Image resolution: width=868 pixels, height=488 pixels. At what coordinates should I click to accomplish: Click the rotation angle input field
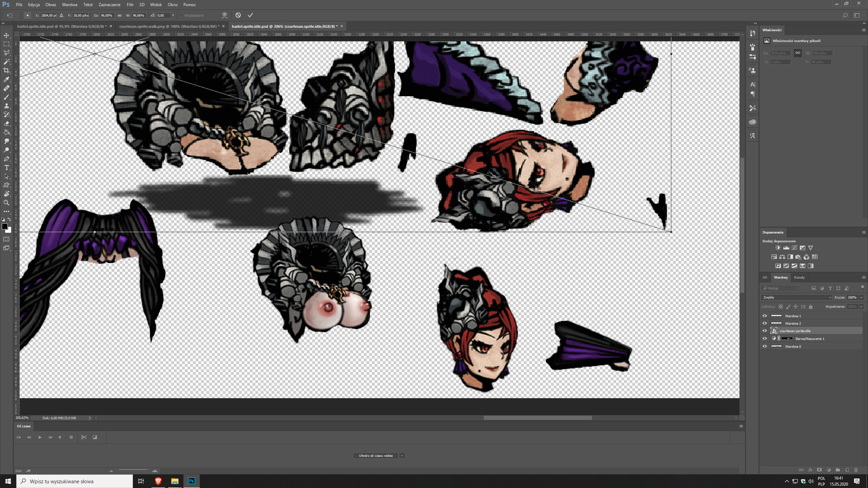click(163, 15)
